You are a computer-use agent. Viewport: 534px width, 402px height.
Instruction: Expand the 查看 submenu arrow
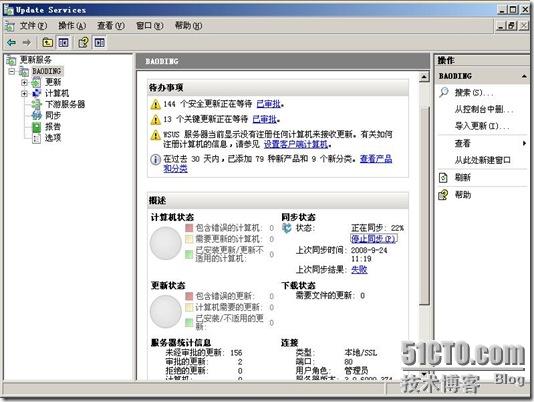[524, 143]
